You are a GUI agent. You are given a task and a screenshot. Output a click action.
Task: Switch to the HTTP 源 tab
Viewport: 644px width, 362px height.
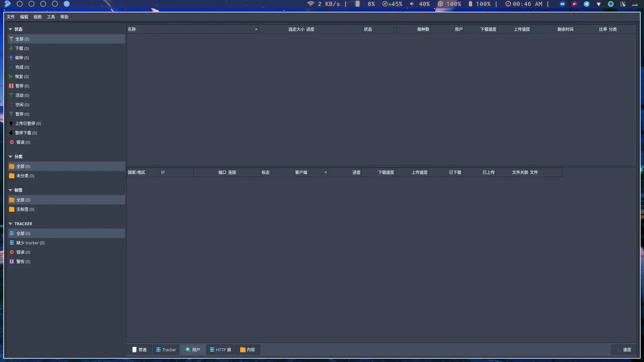(x=220, y=350)
